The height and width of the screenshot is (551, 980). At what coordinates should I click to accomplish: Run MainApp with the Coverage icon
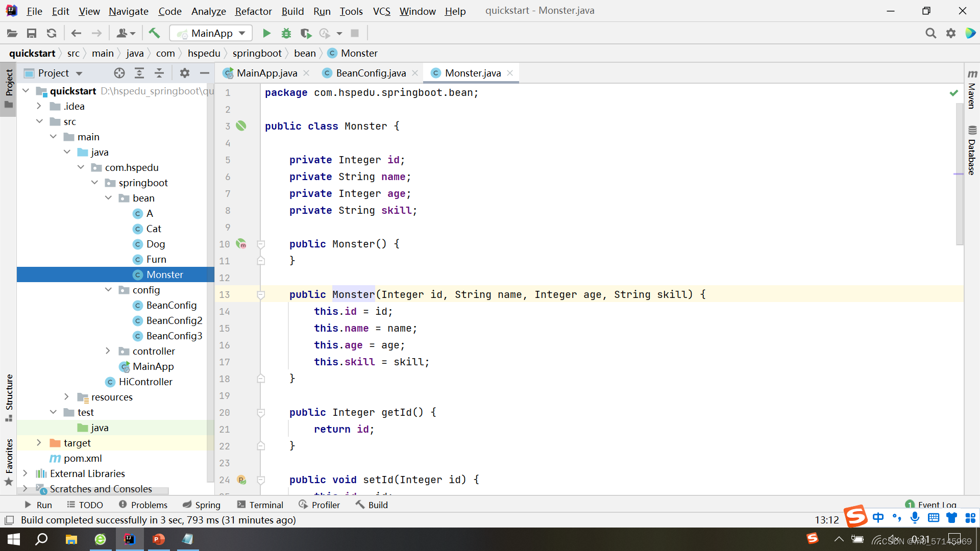[x=306, y=33]
